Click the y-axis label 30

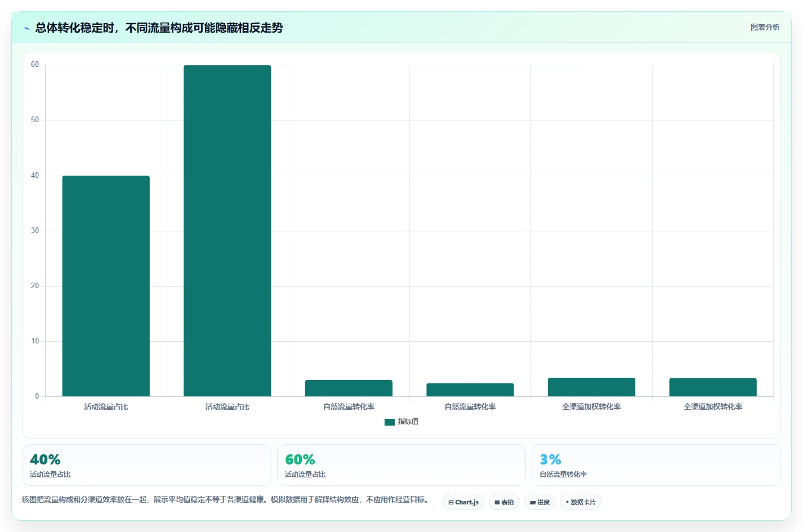point(35,231)
